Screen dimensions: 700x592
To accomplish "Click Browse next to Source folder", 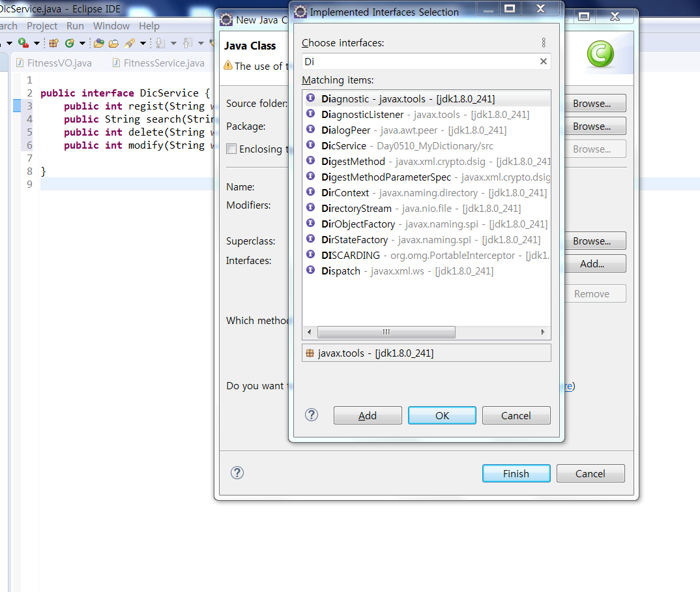I will [595, 103].
